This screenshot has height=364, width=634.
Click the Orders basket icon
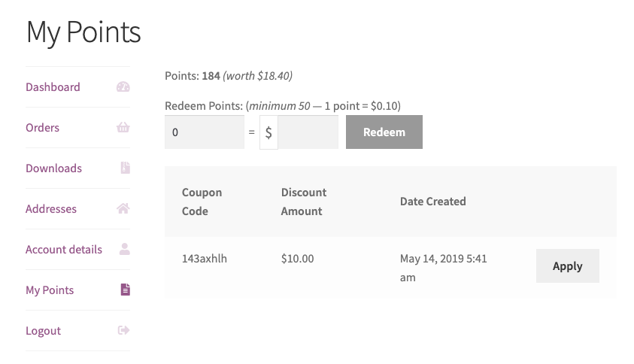(123, 128)
